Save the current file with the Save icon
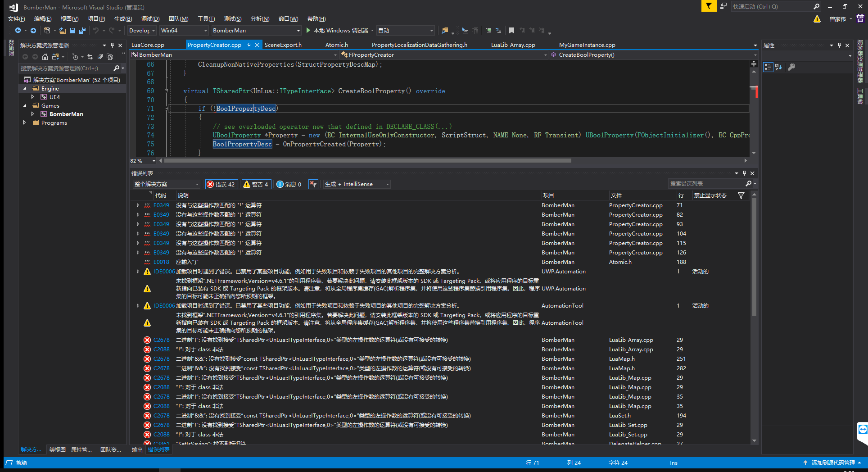This screenshot has height=472, width=868. tap(72, 30)
